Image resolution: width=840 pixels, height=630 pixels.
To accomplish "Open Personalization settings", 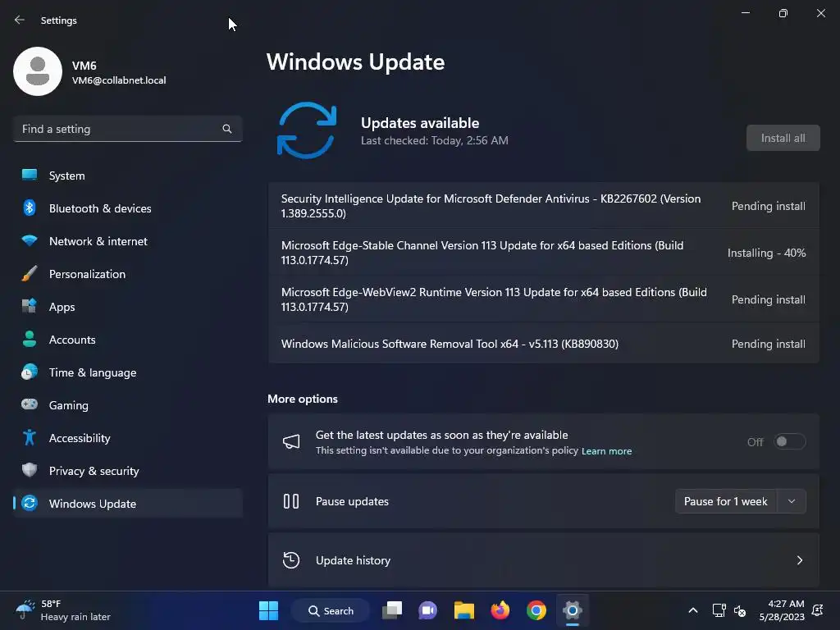I will pyautogui.click(x=127, y=274).
